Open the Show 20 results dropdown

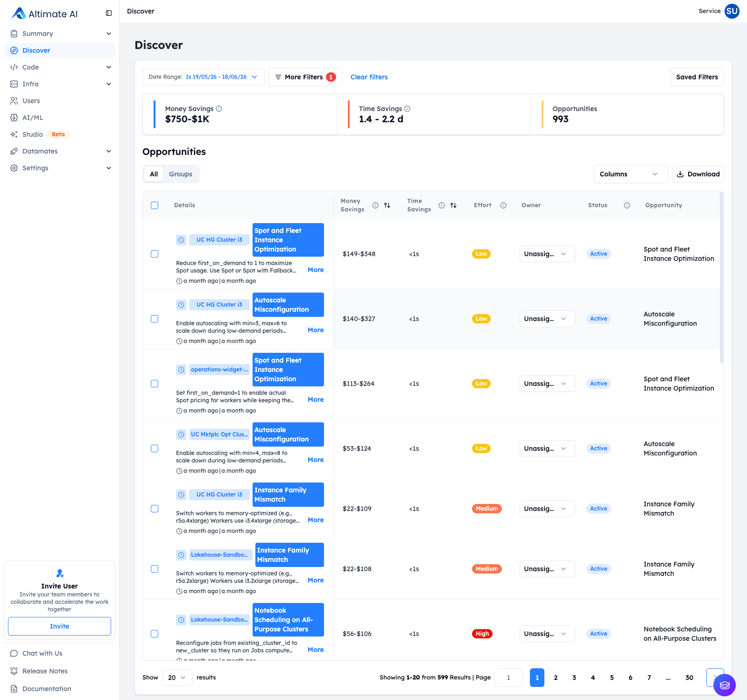[177, 678]
